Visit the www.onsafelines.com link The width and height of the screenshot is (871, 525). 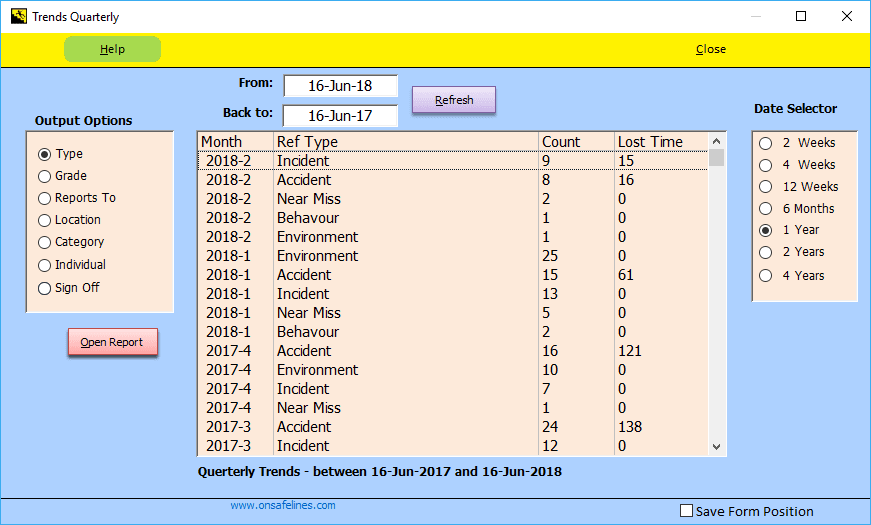click(283, 505)
